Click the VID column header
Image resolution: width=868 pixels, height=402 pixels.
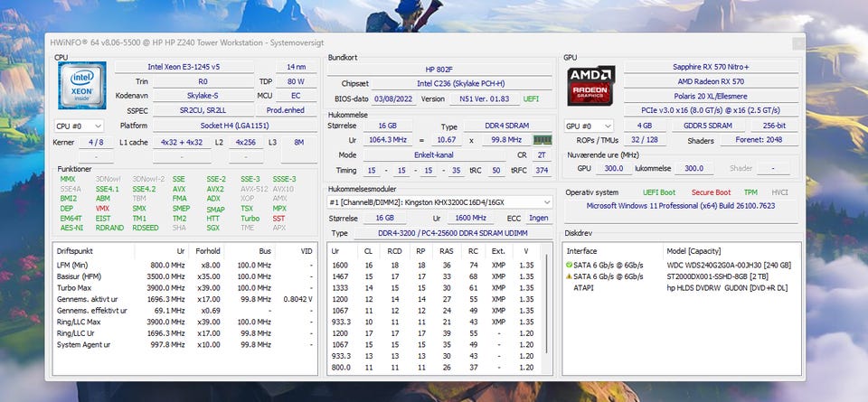point(297,251)
